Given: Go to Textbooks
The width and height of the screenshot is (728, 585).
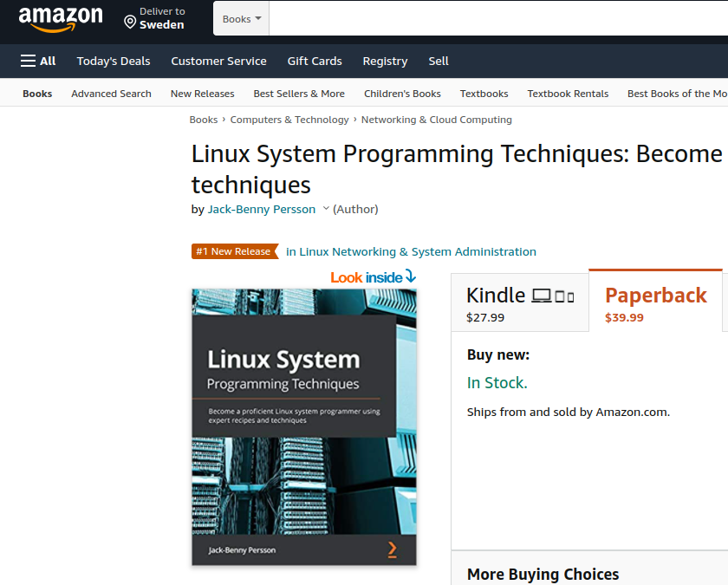Looking at the screenshot, I should (x=484, y=94).
